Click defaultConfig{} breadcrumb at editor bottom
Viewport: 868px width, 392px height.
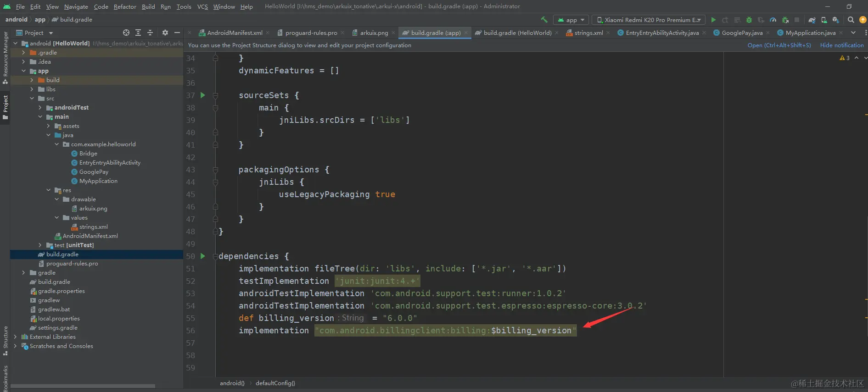tap(275, 383)
